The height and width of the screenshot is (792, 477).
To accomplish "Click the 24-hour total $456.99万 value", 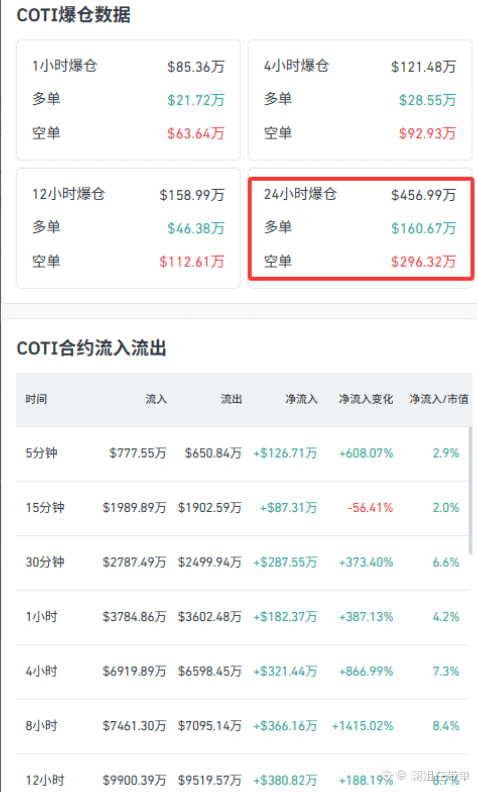I will tap(423, 195).
